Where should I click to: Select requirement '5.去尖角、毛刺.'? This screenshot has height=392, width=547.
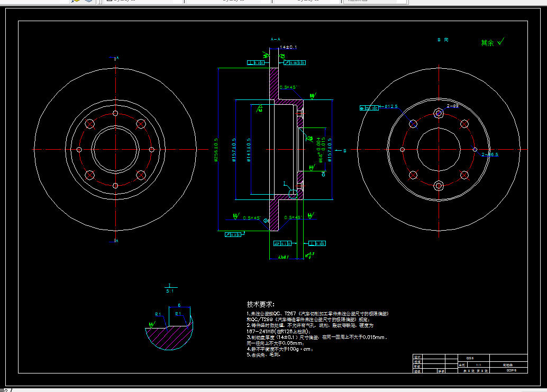click(x=263, y=354)
